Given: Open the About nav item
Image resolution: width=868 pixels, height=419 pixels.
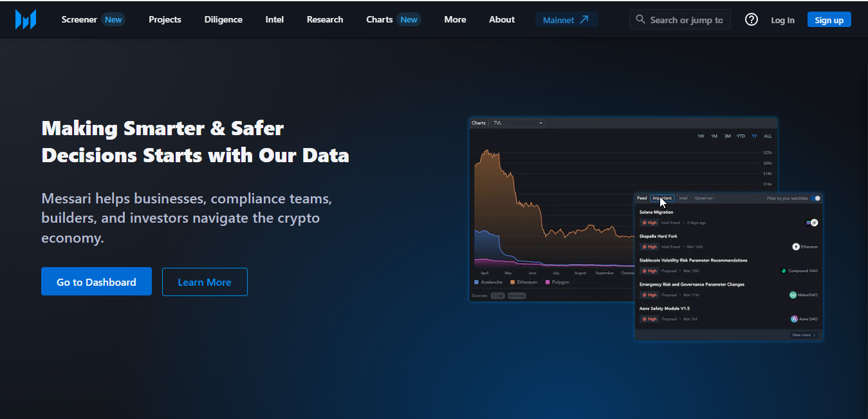Looking at the screenshot, I should [502, 19].
